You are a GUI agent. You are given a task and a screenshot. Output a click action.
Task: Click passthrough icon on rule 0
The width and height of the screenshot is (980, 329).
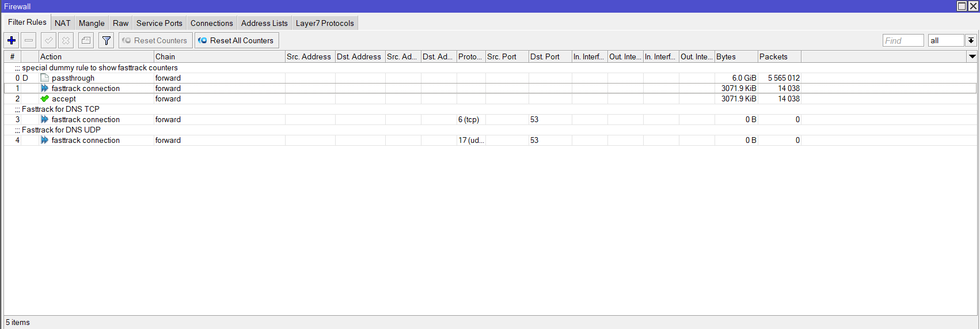(45, 78)
